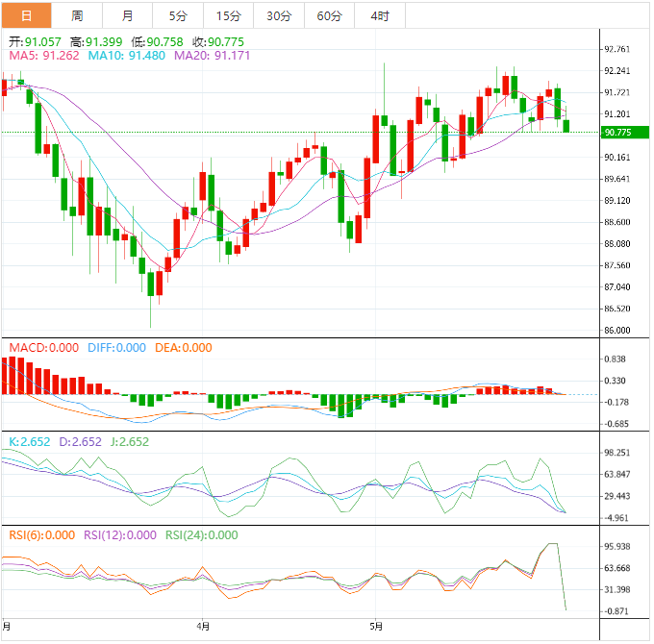
Task: Click the MACD:0.000 indicator label
Action: 44,348
